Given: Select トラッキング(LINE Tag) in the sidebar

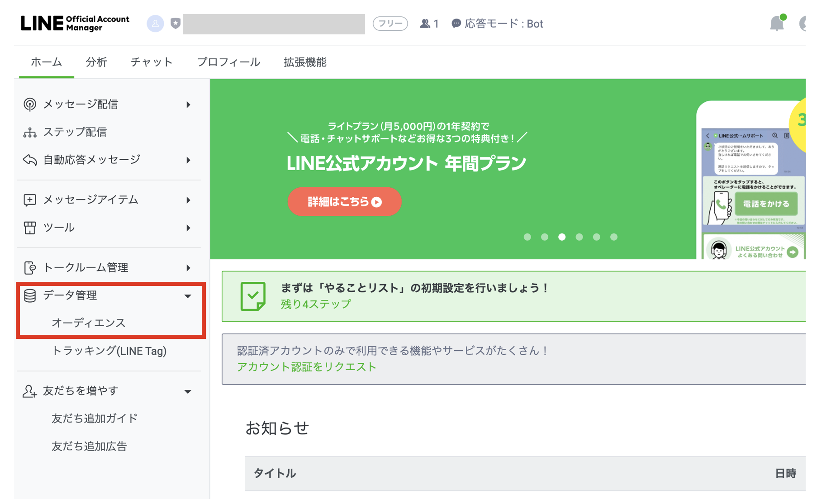Looking at the screenshot, I should 109,351.
